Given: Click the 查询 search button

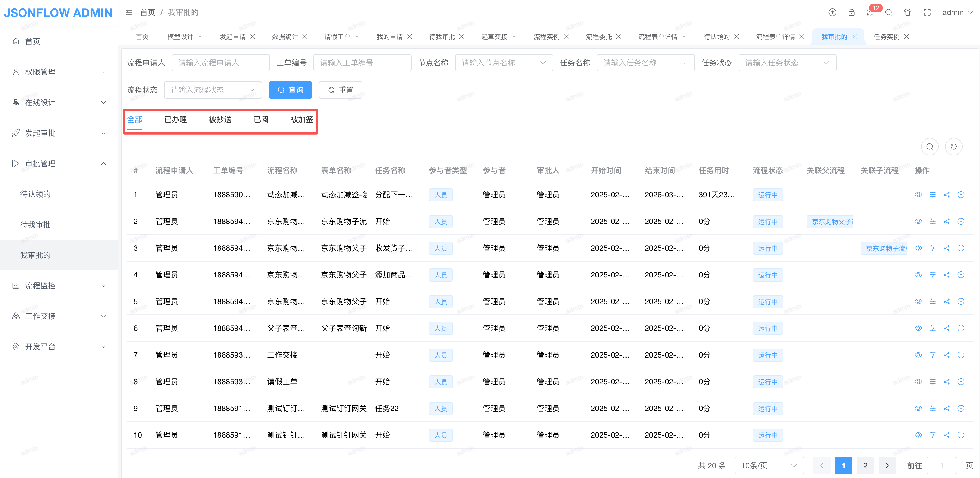Looking at the screenshot, I should tap(290, 90).
